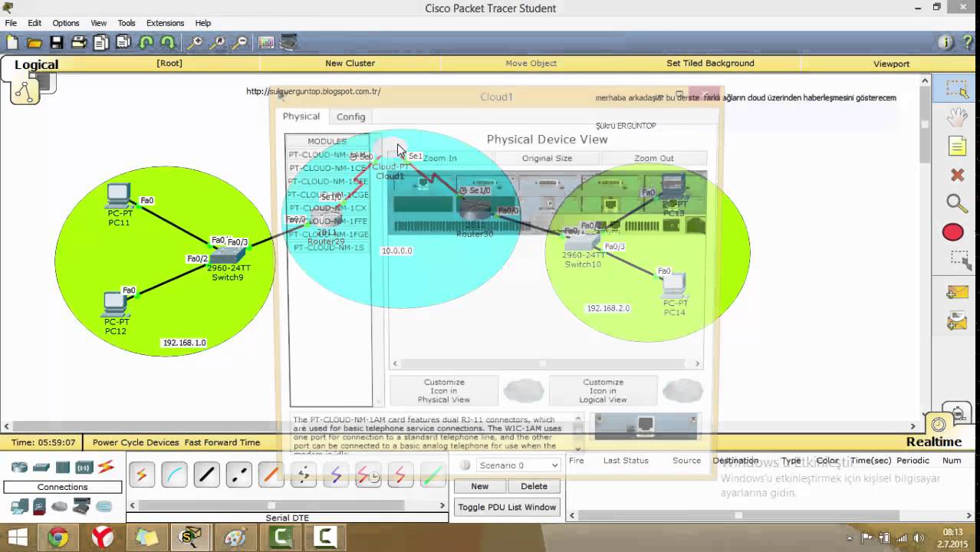Viewport: 980px width, 552px height.
Task: Click the Add Complex PDU envelope
Action: tap(956, 321)
